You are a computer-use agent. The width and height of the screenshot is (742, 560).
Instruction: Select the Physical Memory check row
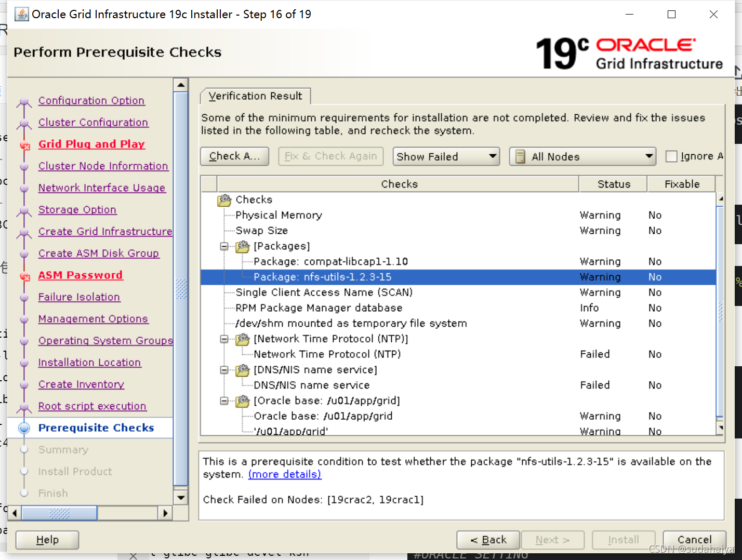[458, 215]
